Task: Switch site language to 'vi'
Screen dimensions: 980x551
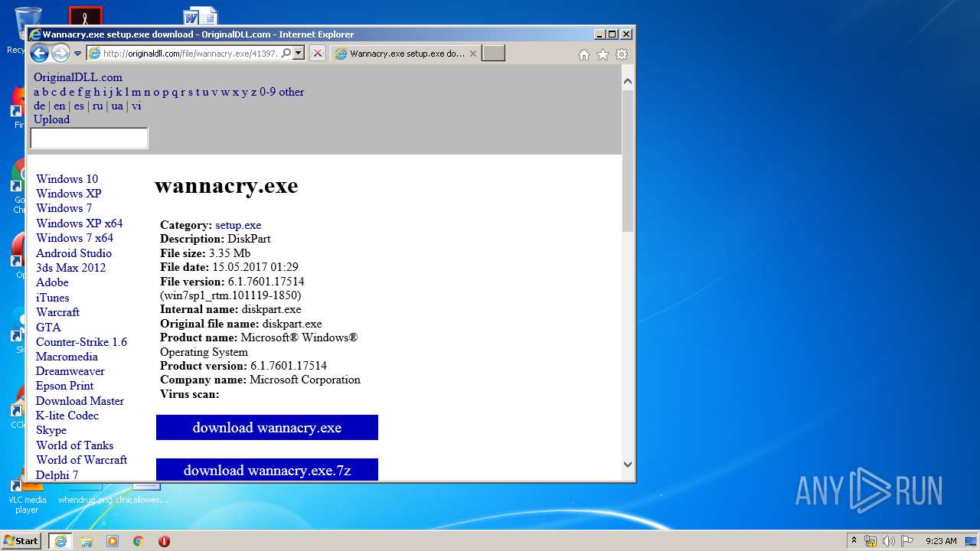Action: click(136, 106)
